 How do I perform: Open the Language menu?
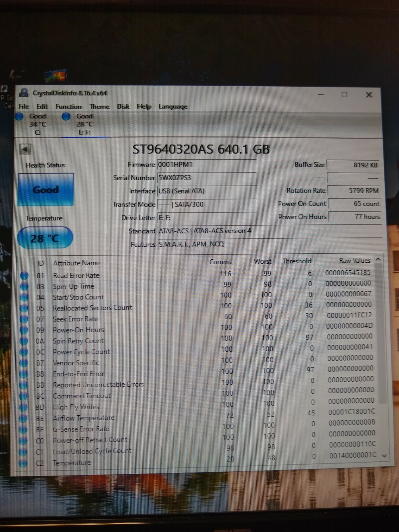click(x=173, y=107)
